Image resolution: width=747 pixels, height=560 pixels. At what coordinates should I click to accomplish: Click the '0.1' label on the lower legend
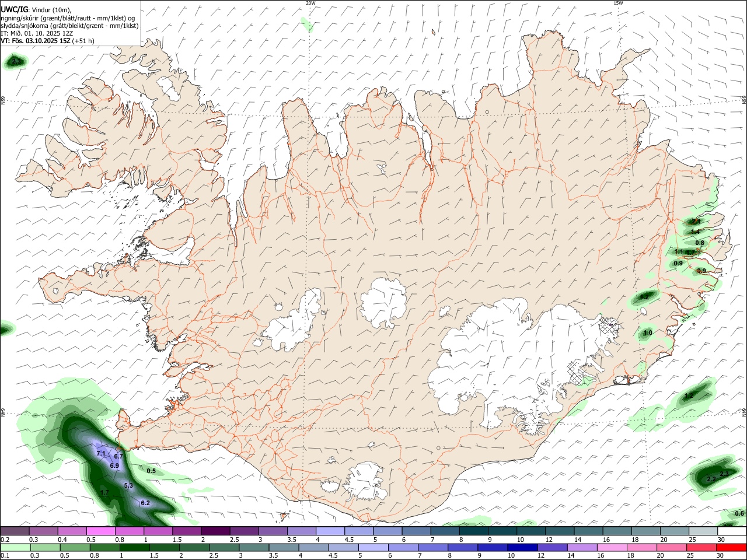[5, 555]
